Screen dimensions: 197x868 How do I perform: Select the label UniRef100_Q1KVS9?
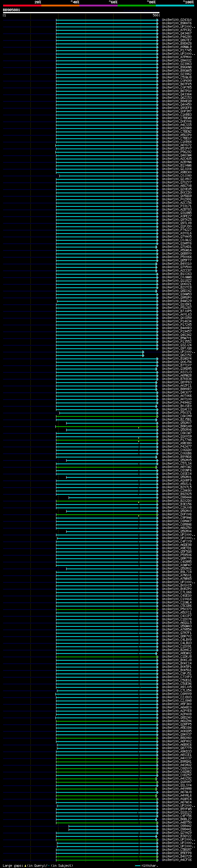pyautogui.click(x=177, y=436)
